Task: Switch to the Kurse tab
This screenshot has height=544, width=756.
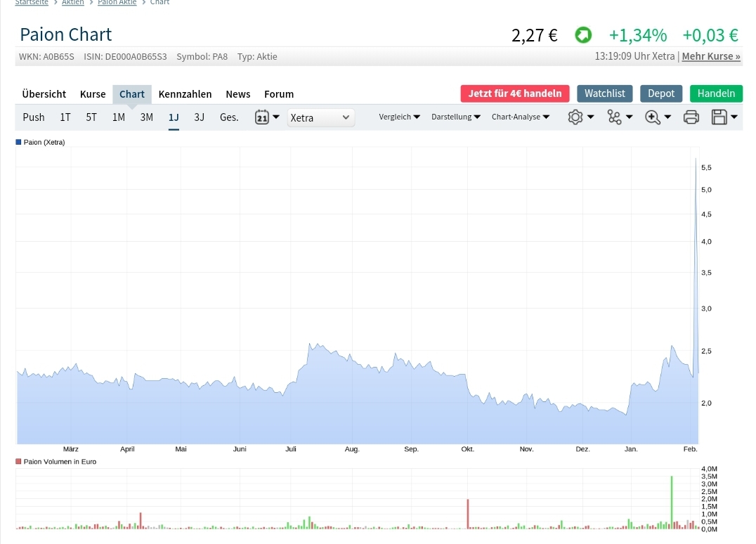Action: pyautogui.click(x=93, y=94)
